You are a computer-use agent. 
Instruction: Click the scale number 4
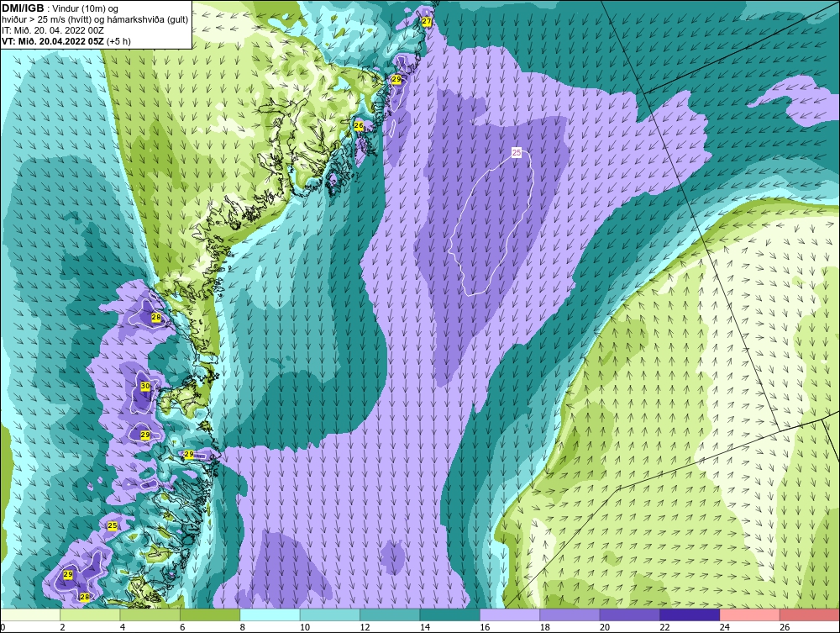(x=123, y=627)
